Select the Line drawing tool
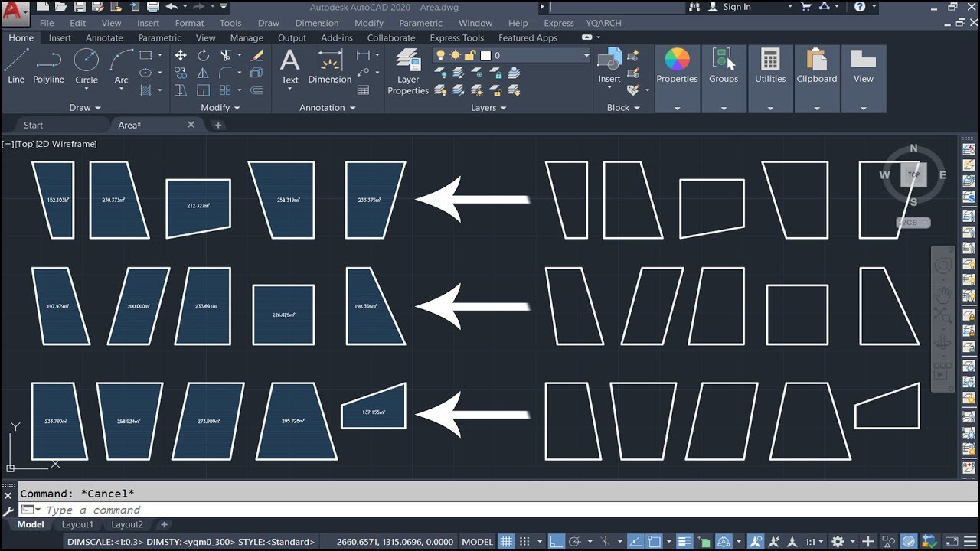 coord(16,66)
